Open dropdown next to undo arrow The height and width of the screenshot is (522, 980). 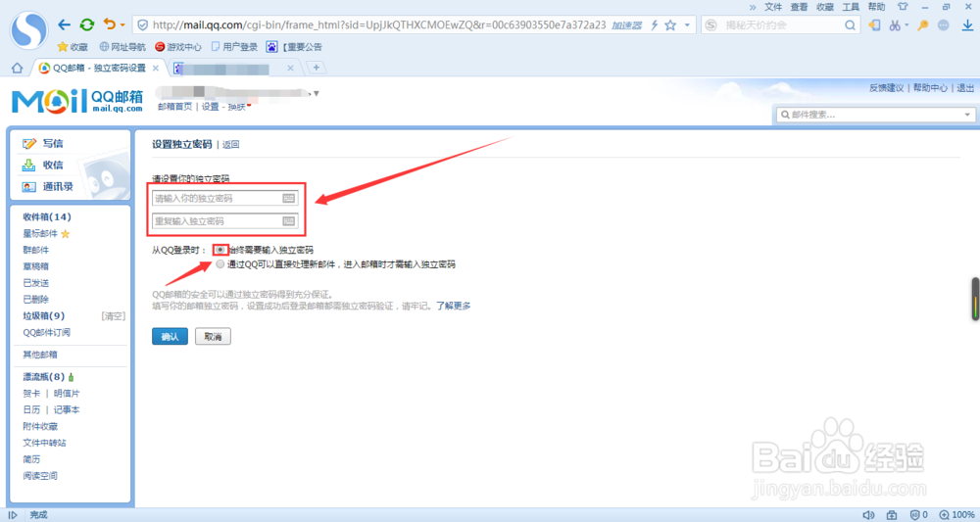tap(122, 25)
